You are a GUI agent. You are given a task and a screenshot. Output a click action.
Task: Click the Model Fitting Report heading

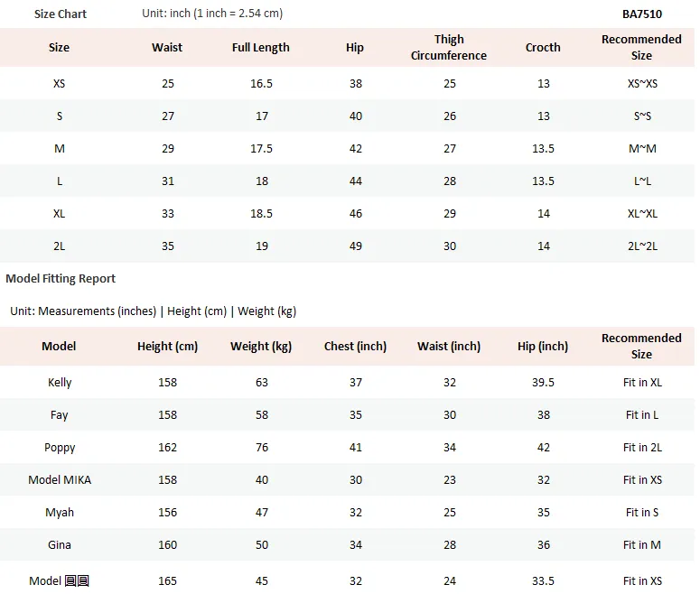coord(61,278)
